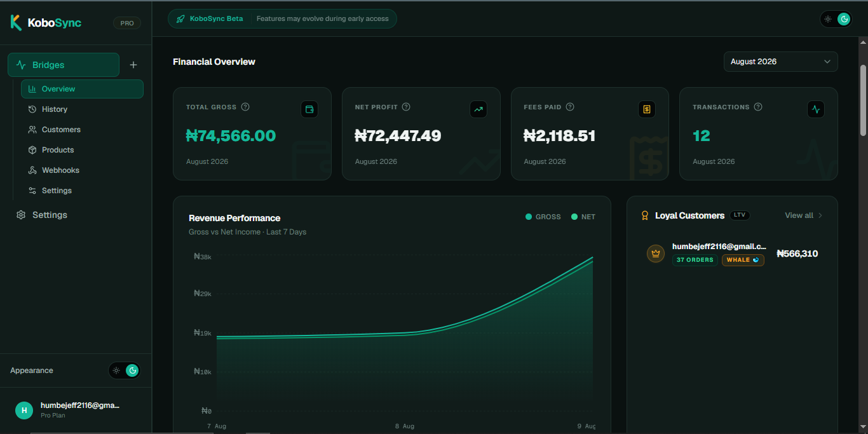The image size is (868, 434).
Task: Click the ₦38k label on chart axis
Action: click(x=203, y=257)
